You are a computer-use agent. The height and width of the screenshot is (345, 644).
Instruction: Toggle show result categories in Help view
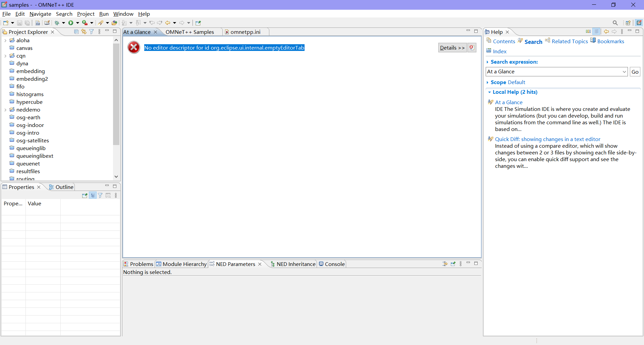coord(588,31)
